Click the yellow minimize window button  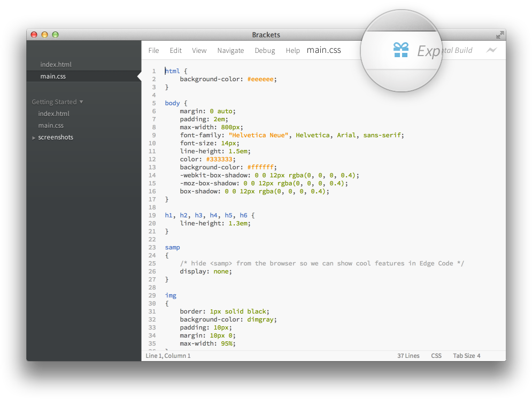[x=44, y=35]
